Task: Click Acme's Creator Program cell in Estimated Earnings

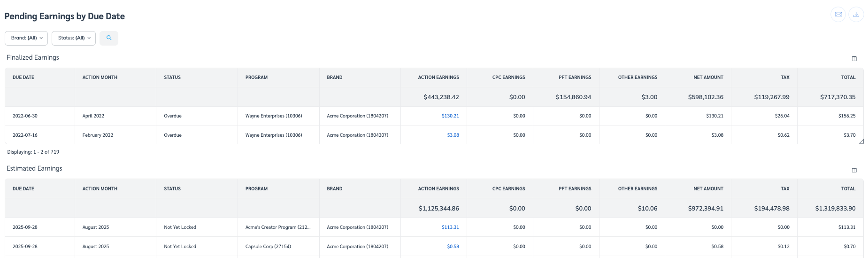Action: [x=277, y=227]
